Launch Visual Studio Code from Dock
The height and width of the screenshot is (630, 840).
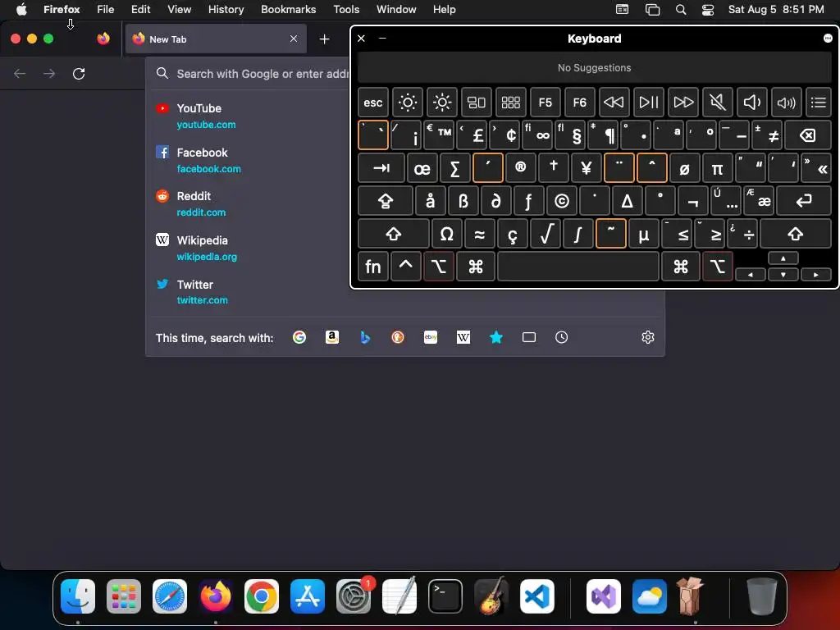tap(536, 596)
